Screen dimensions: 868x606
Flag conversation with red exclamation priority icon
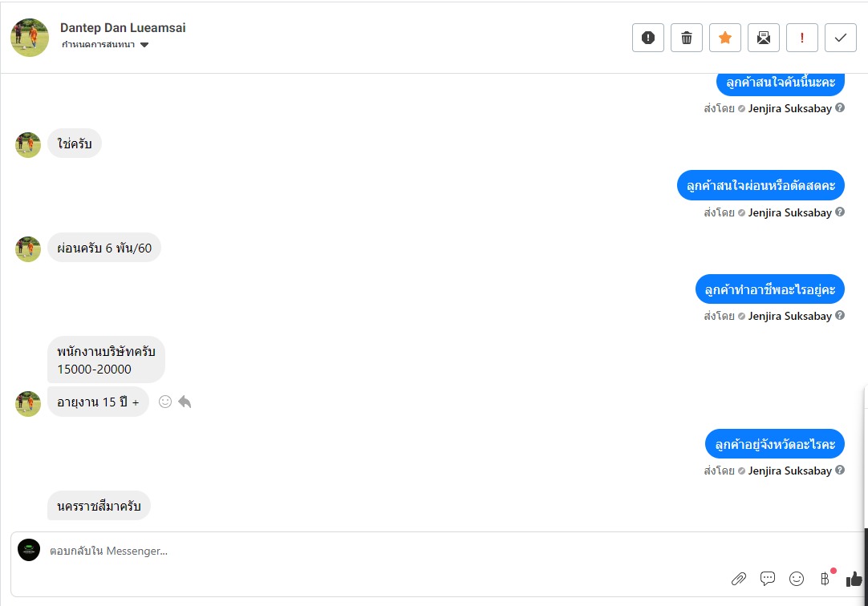point(802,38)
